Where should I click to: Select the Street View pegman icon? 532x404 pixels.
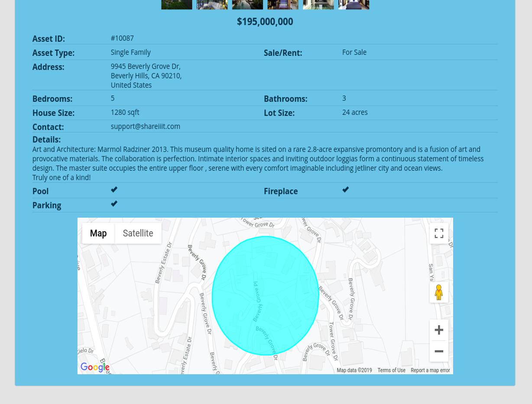point(439,292)
